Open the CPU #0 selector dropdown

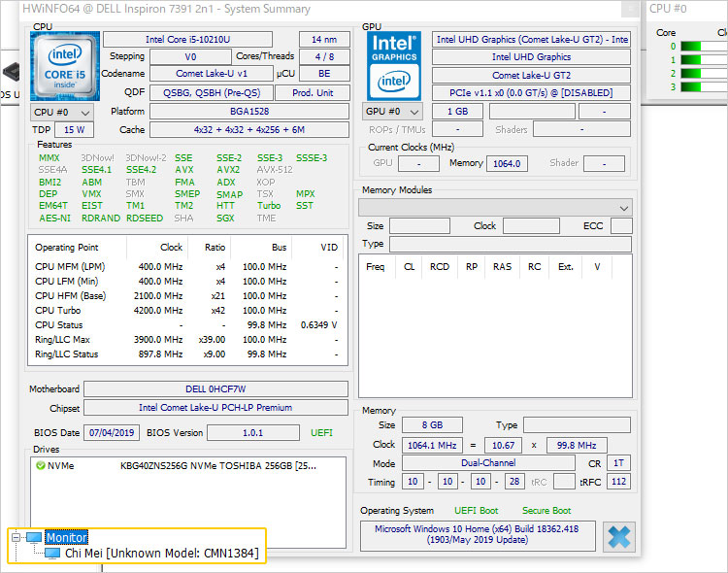click(x=62, y=112)
